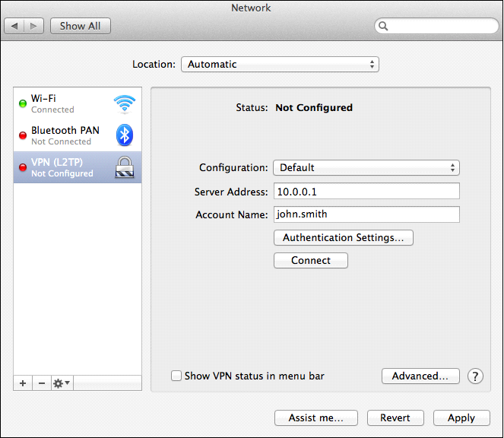Click the Wi-Fi signal icon
Screen dimensions: 504x438
tap(125, 104)
